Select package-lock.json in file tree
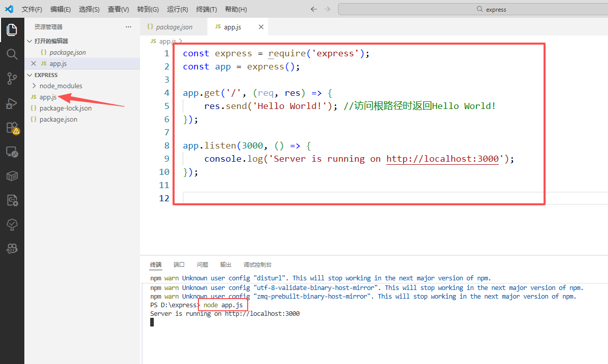 pyautogui.click(x=65, y=108)
